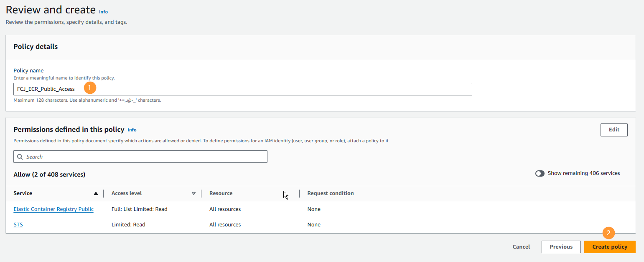Select 'None' condition in Elastic Container Registry row

click(314, 209)
